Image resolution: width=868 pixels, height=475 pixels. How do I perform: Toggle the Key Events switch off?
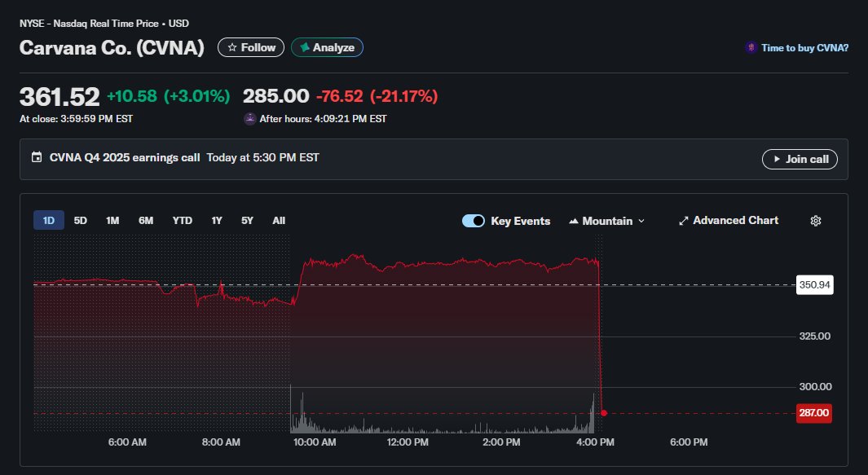point(474,221)
